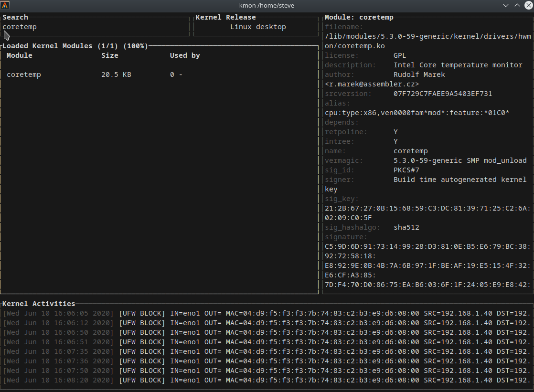Click the sig_hashalgo sha512 value
Viewport: 534px width, 392px height.
coord(406,227)
